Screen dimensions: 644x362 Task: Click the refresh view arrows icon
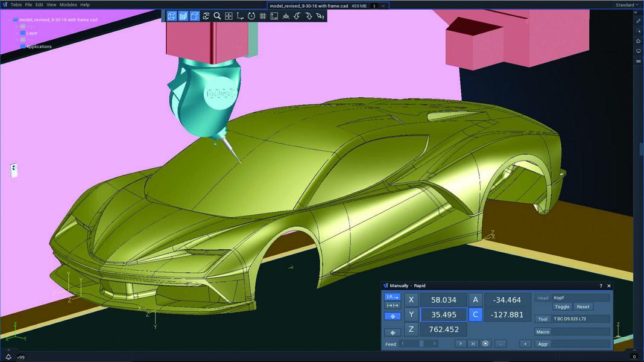[x=206, y=16]
